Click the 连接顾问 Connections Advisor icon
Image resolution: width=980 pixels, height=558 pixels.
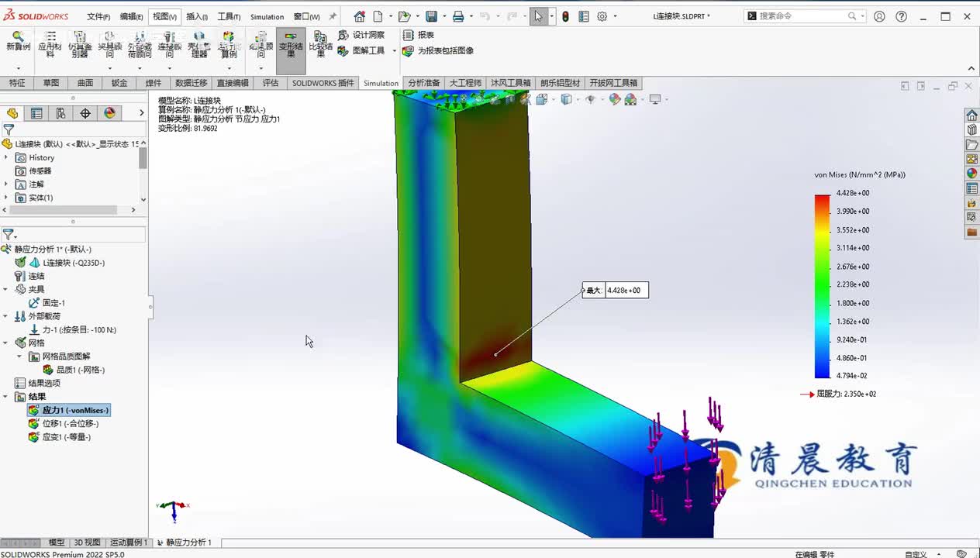(169, 45)
